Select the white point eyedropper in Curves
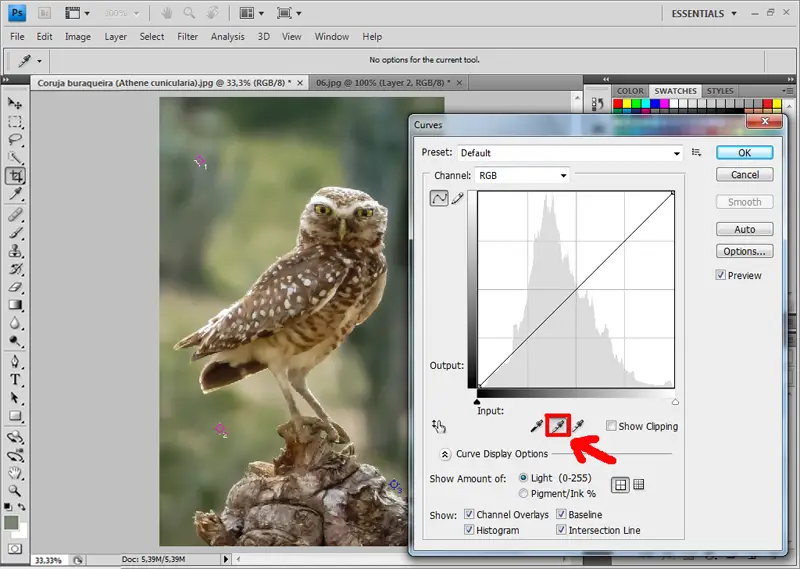800x569 pixels. (x=579, y=427)
